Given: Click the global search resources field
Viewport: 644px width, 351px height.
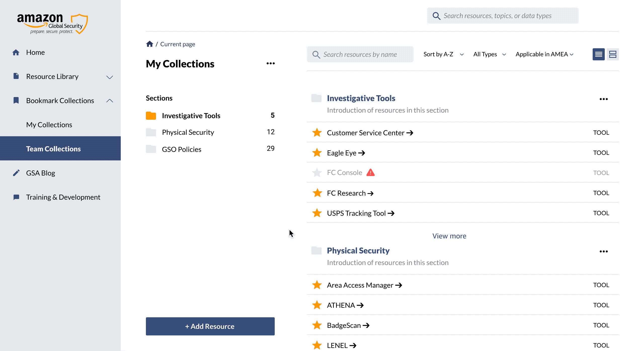Looking at the screenshot, I should pos(503,16).
